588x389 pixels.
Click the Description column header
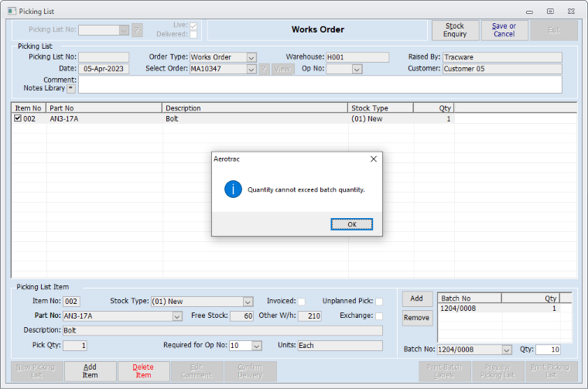[x=255, y=108]
